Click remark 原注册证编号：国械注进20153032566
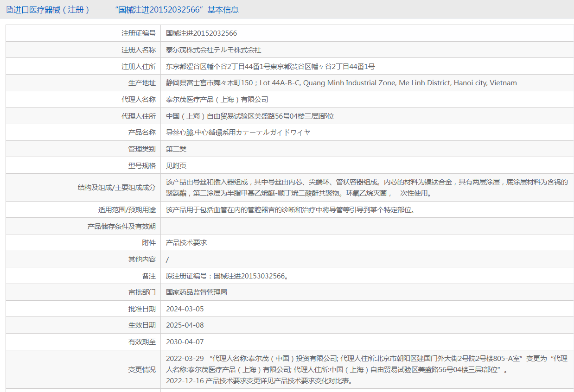The height and width of the screenshot is (392, 574). (x=227, y=276)
